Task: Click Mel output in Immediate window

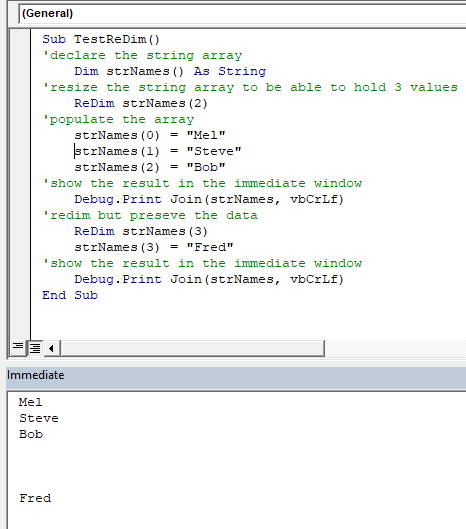Action: (x=31, y=402)
